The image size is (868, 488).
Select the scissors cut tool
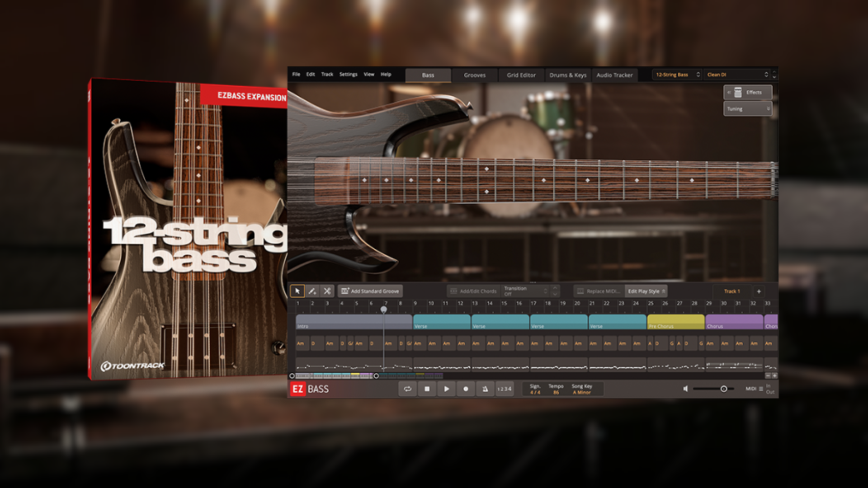[x=327, y=291]
